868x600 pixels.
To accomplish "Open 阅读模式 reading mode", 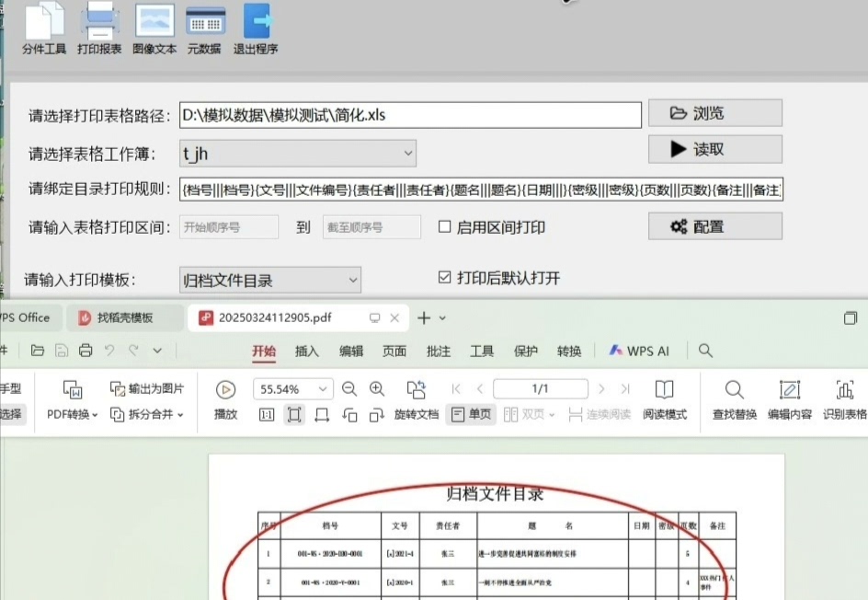I will [x=664, y=390].
